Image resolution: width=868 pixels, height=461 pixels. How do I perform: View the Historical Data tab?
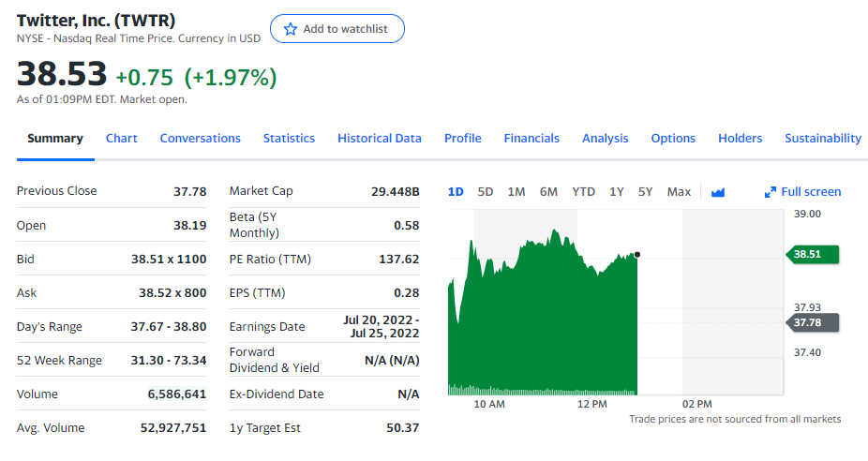coord(380,139)
